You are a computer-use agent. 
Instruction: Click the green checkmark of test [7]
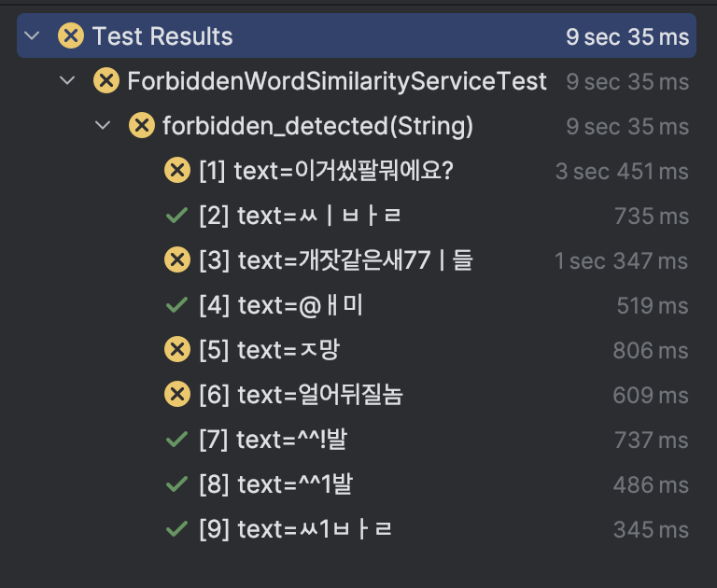[x=177, y=440]
